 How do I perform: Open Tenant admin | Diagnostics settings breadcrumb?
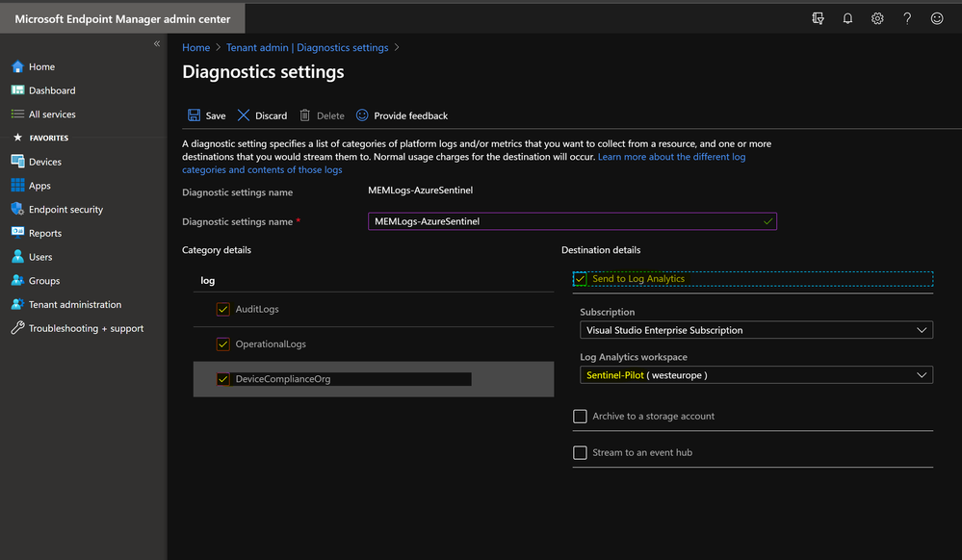click(x=307, y=47)
